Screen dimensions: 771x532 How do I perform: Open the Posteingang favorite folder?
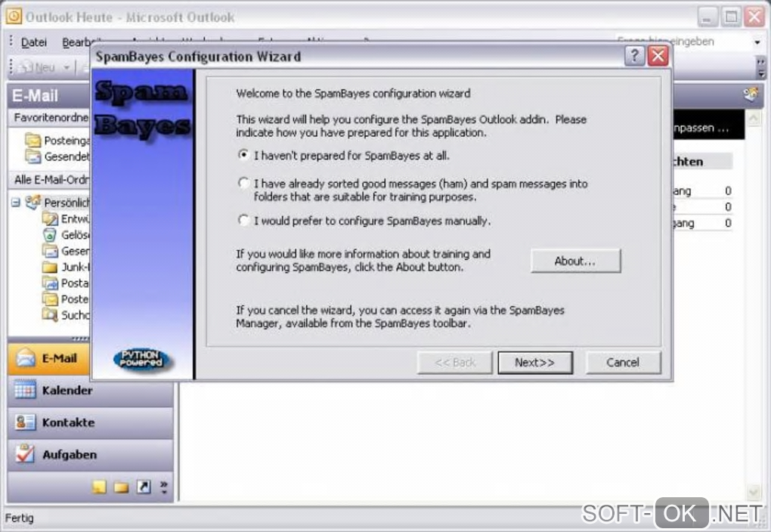[x=57, y=140]
